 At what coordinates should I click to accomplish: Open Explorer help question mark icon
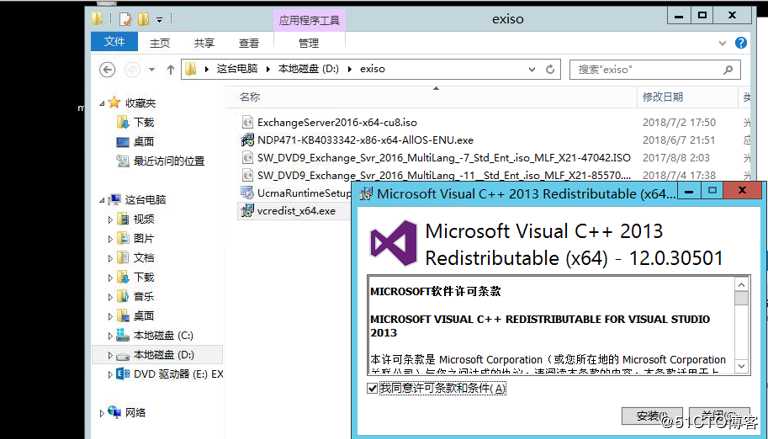741,43
